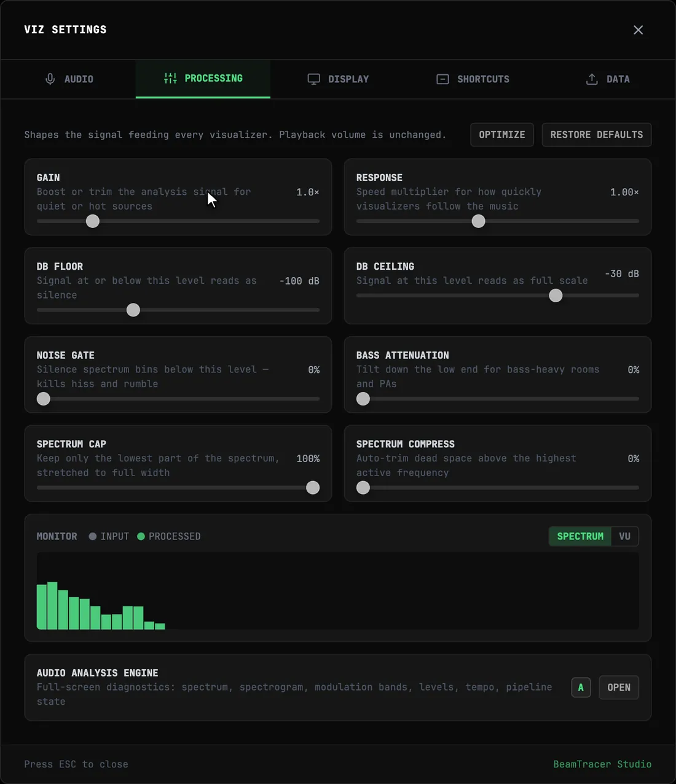Click the VIZ SETTINGS title
676x784 pixels.
(65, 29)
